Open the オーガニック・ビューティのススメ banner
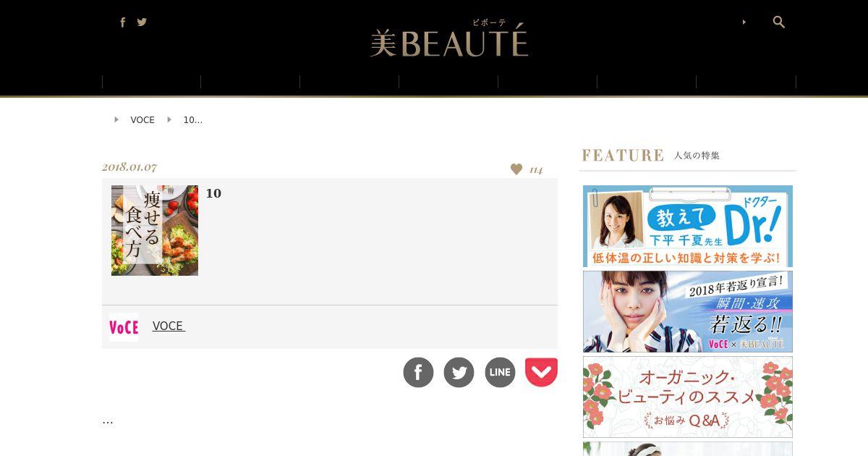Image resolution: width=868 pixels, height=456 pixels. coord(688,397)
